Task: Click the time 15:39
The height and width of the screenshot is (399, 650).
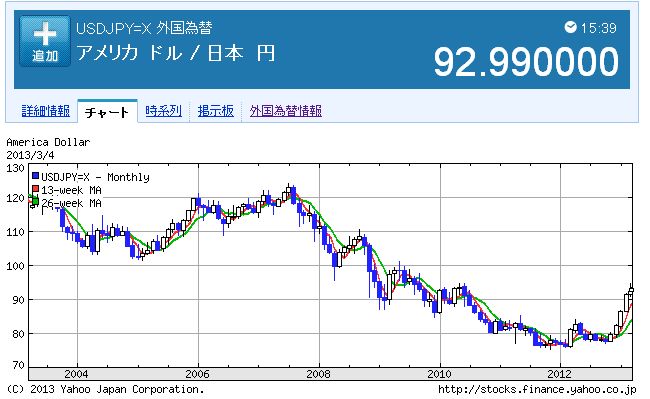Action: pyautogui.click(x=598, y=28)
